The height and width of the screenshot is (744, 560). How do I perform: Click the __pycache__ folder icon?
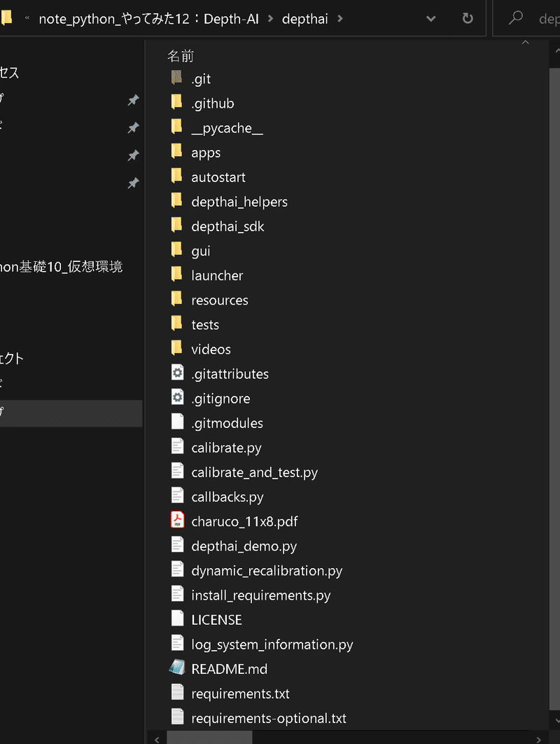coord(177,127)
